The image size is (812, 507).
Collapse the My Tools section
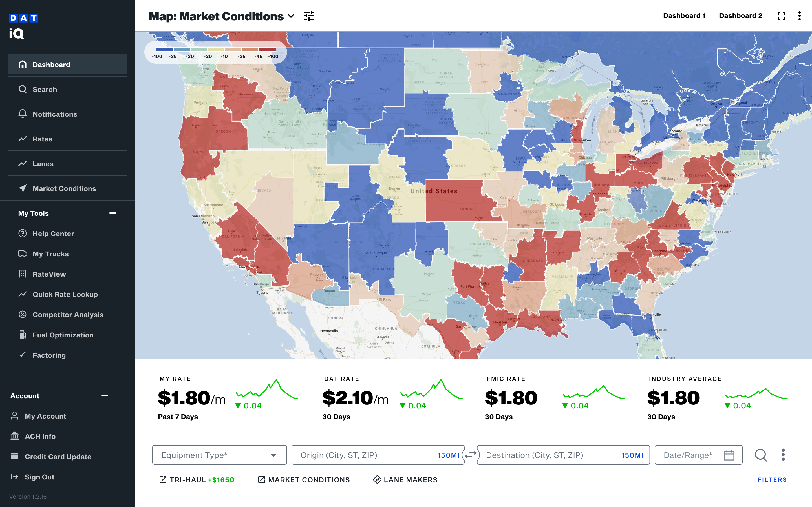coord(113,213)
